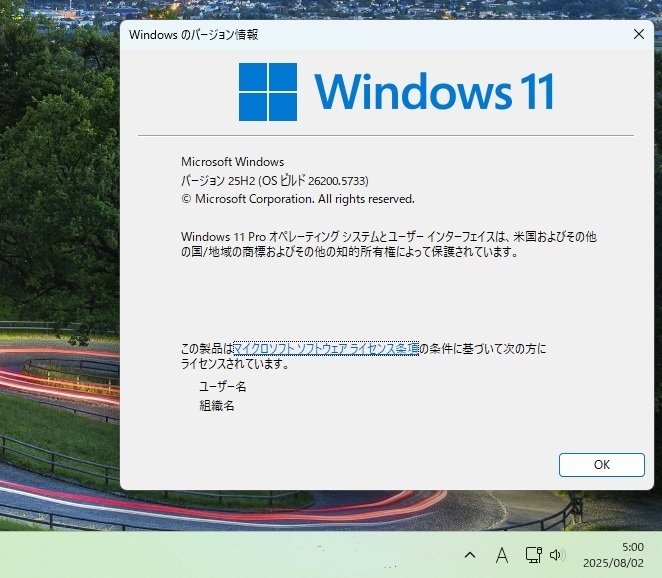Open the volume speaker tray icon
Viewport: 662px width, 578px height.
557,555
